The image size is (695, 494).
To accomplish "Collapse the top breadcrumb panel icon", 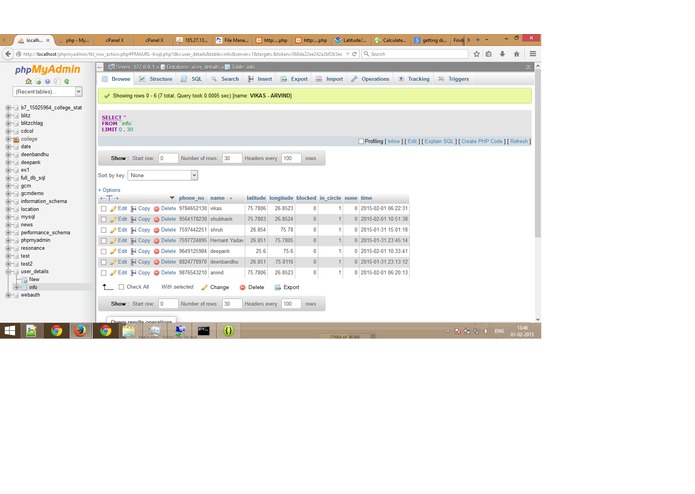I will tap(528, 67).
